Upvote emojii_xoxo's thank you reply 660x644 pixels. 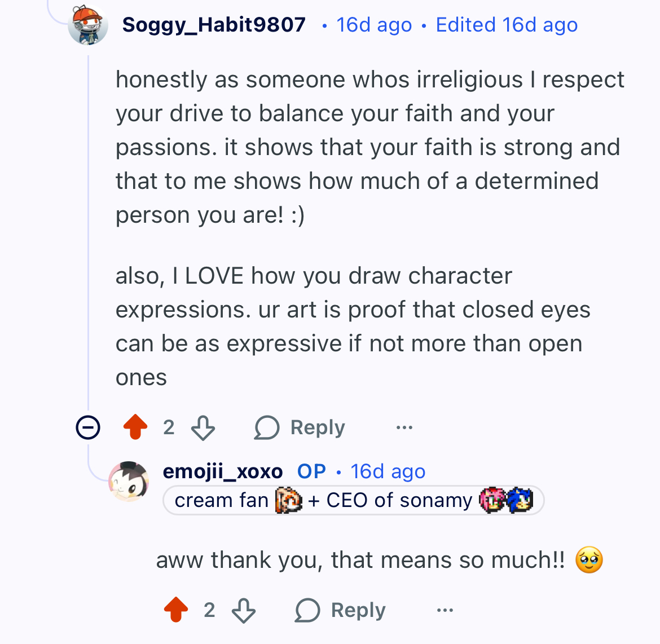176,610
